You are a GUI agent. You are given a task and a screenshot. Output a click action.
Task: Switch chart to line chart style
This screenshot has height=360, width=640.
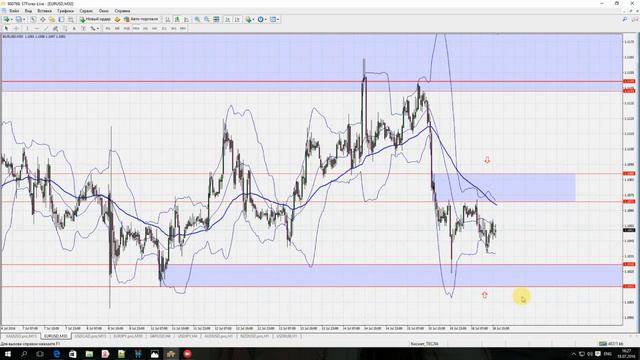pyautogui.click(x=186, y=19)
